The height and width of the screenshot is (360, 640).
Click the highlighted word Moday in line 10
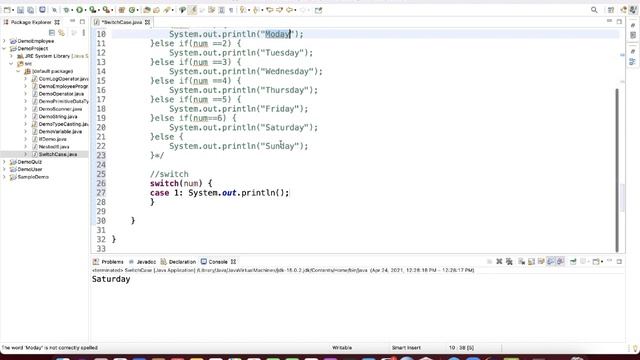coord(278,34)
